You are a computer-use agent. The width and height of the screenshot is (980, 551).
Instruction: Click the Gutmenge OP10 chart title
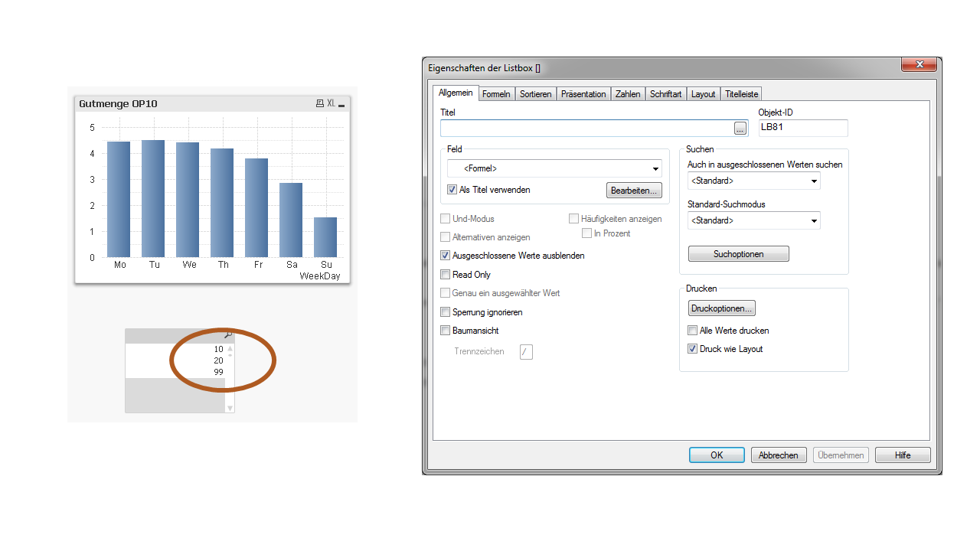tap(119, 103)
